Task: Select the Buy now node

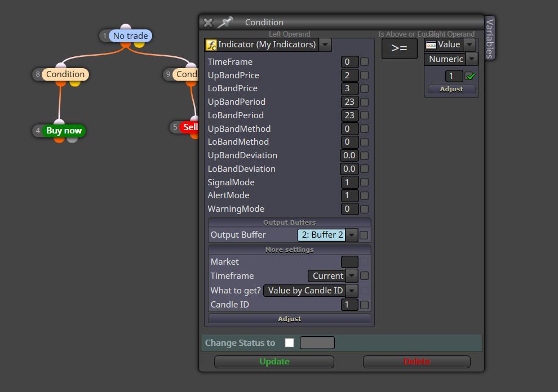Action: pyautogui.click(x=64, y=131)
